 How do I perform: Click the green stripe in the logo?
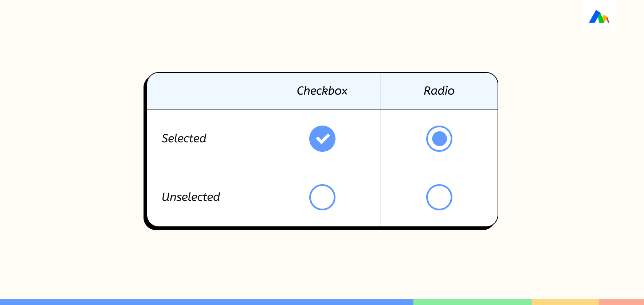coord(601,19)
